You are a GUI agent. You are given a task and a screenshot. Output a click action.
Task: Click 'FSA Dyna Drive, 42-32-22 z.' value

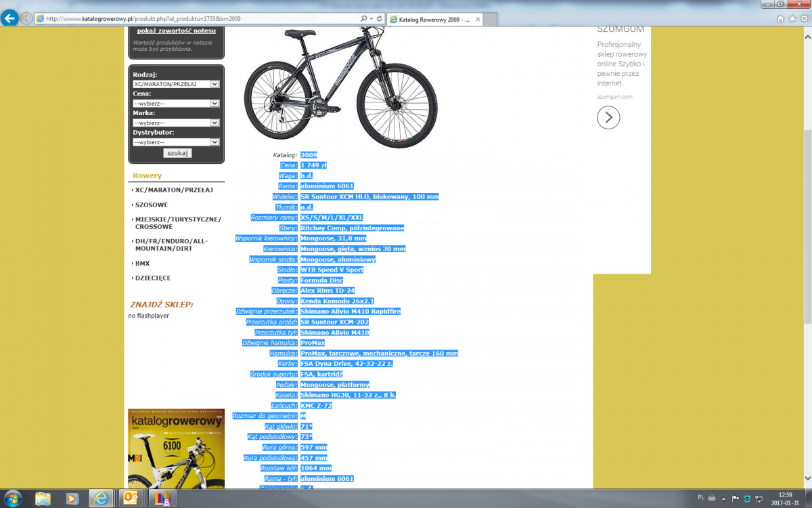(346, 364)
